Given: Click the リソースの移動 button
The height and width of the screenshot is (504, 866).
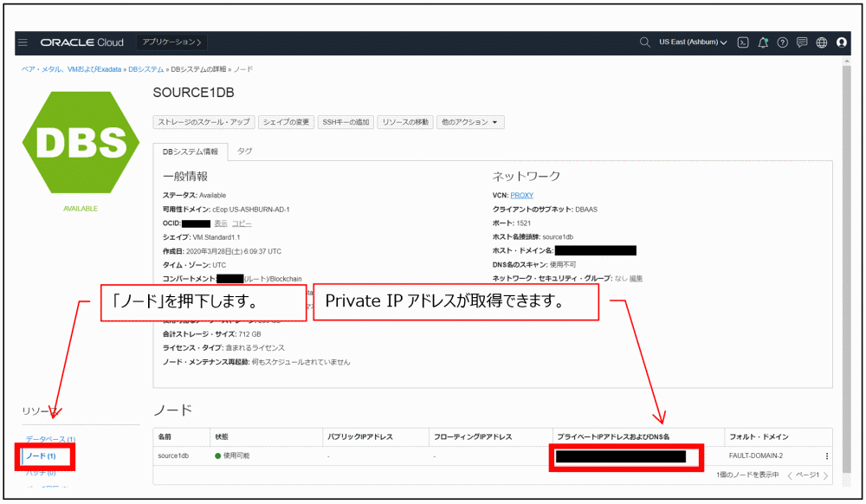Looking at the screenshot, I should coord(405,122).
